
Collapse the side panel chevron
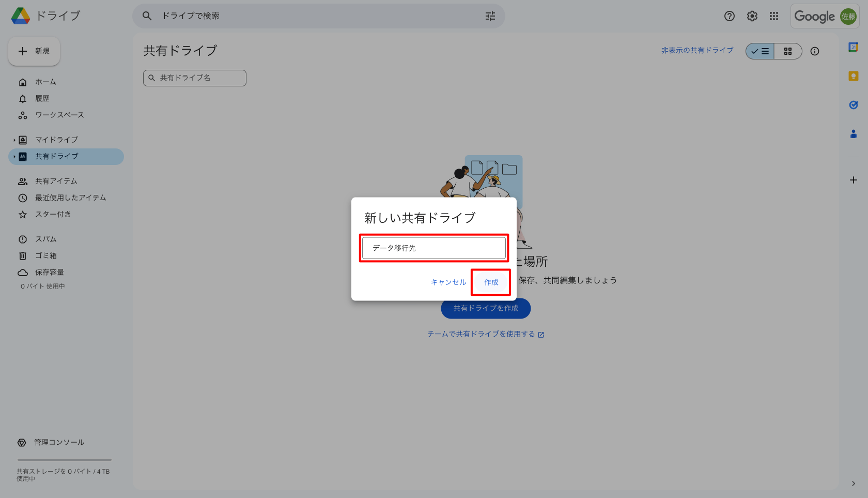853,484
